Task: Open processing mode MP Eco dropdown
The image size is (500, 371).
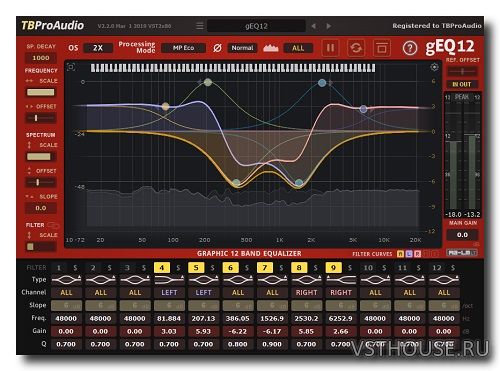Action: [183, 48]
